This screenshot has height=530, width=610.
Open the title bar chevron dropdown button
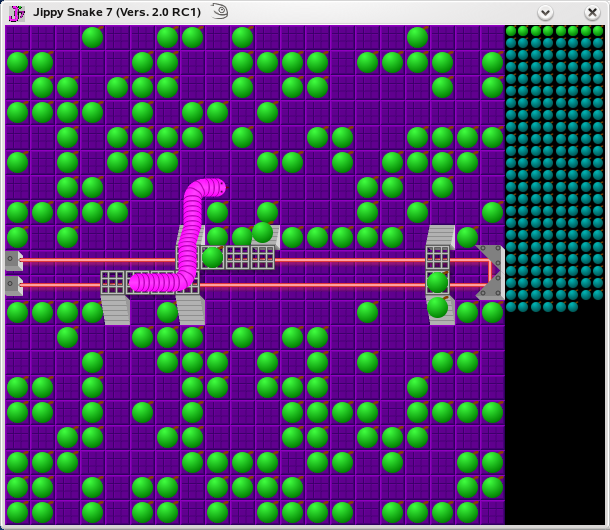point(545,13)
